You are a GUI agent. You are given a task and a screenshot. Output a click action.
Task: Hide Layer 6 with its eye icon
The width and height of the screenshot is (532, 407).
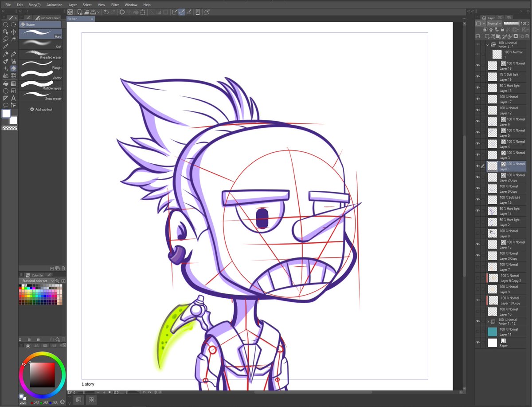(478, 121)
